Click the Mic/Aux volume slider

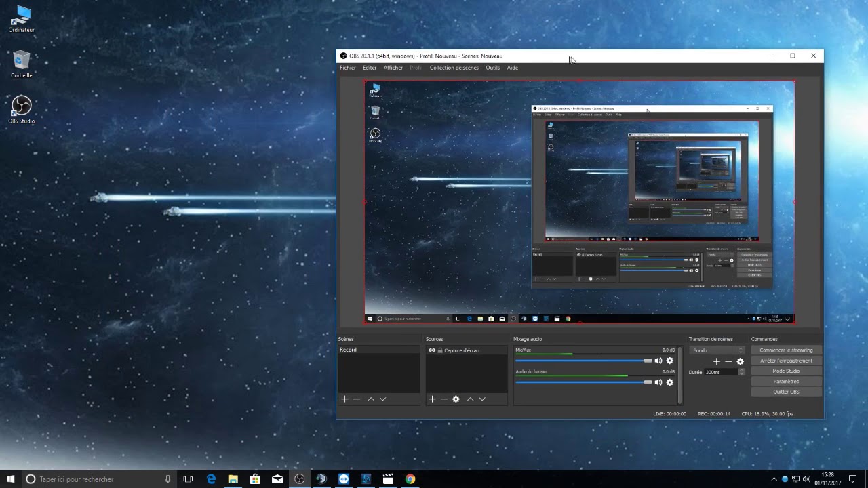(583, 361)
